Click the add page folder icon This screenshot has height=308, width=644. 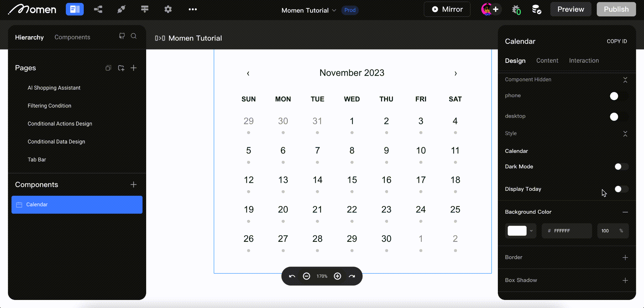[121, 68]
